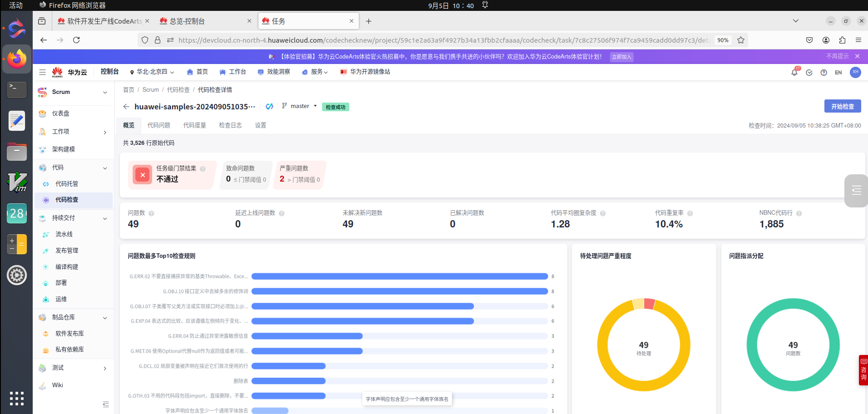Click info icon next to 代码重复率
Screen dimensions: 868x414
click(x=690, y=213)
